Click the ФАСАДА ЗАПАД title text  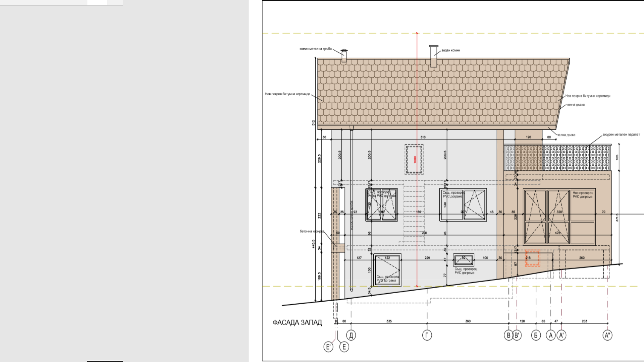(x=297, y=322)
